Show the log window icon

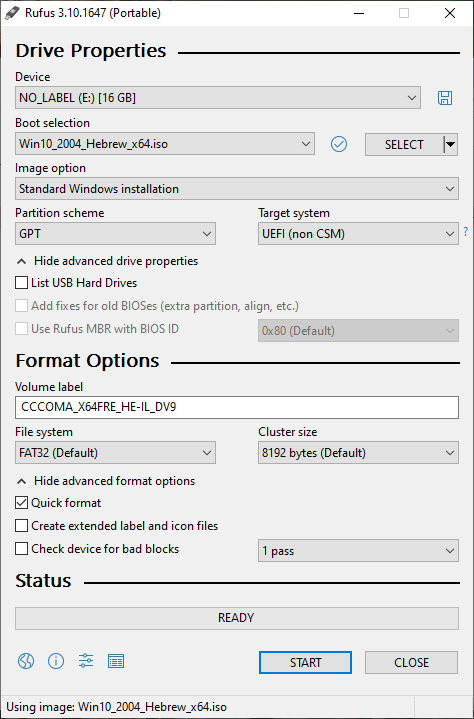(x=116, y=661)
